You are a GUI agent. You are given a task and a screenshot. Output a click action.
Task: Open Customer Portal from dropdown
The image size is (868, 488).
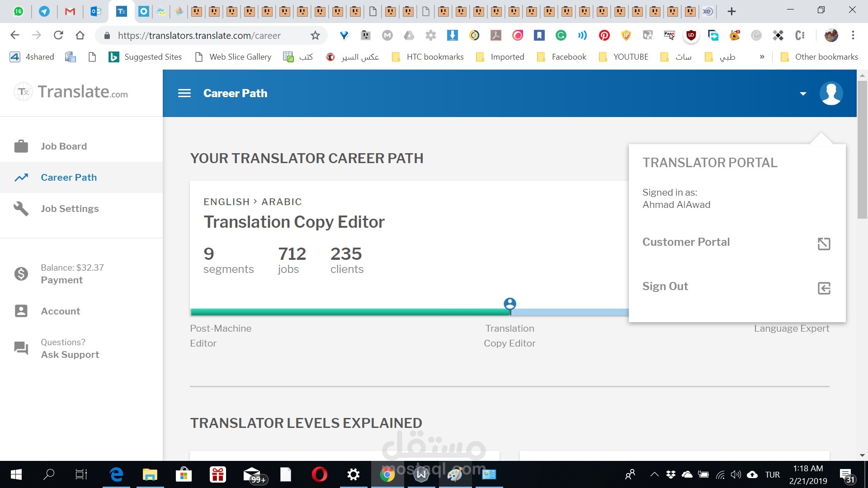pyautogui.click(x=686, y=242)
